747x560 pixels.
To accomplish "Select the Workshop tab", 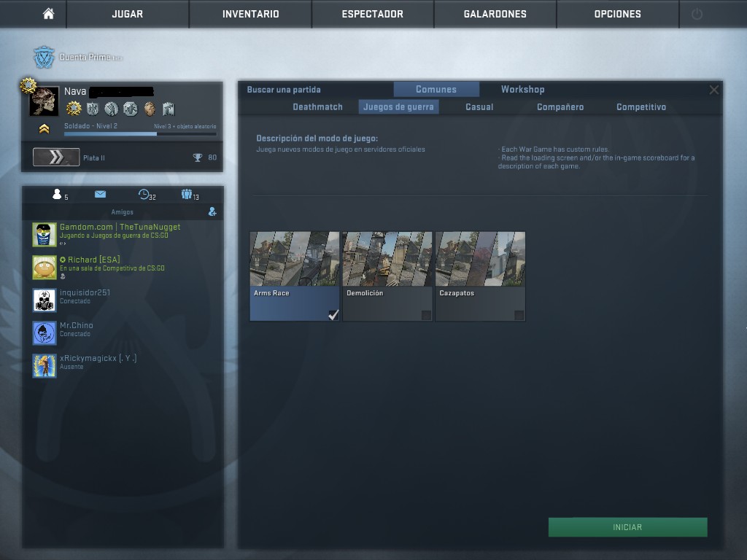I will (522, 90).
